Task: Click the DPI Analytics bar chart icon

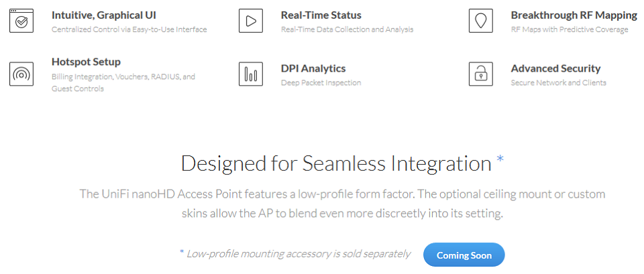Action: coord(250,74)
